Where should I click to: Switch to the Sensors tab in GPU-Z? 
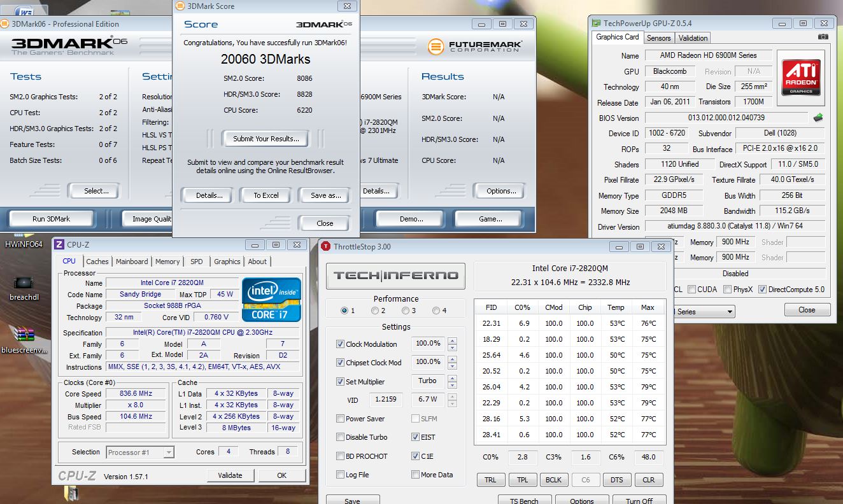[x=658, y=38]
